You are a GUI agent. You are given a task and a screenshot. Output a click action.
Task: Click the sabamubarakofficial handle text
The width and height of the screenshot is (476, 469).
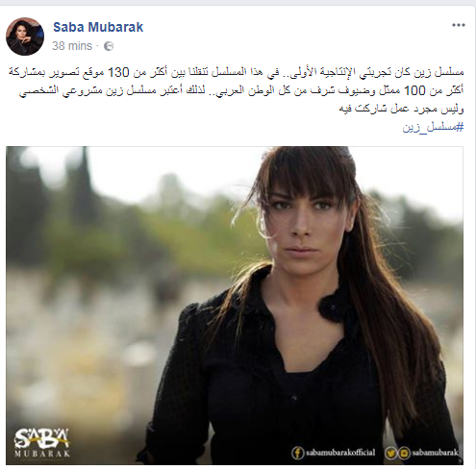[340, 453]
